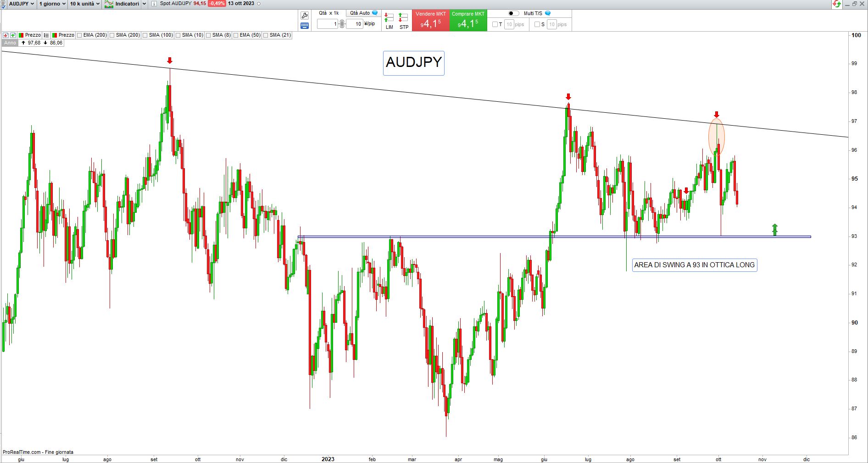Click the 'AREA DI SWING A 93 IN OTTICA LONG' note
Image resolution: width=868 pixels, height=463 pixels.
click(695, 265)
